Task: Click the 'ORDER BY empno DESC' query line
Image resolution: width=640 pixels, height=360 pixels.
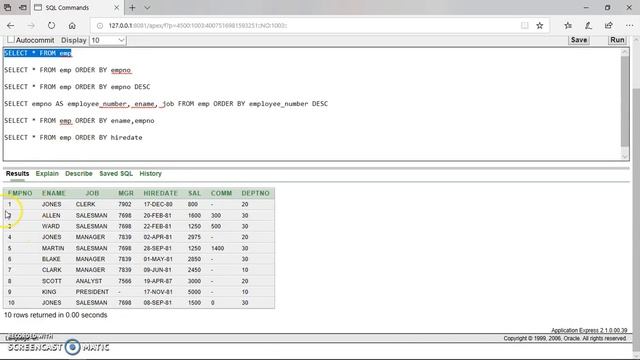Action: (x=77, y=87)
